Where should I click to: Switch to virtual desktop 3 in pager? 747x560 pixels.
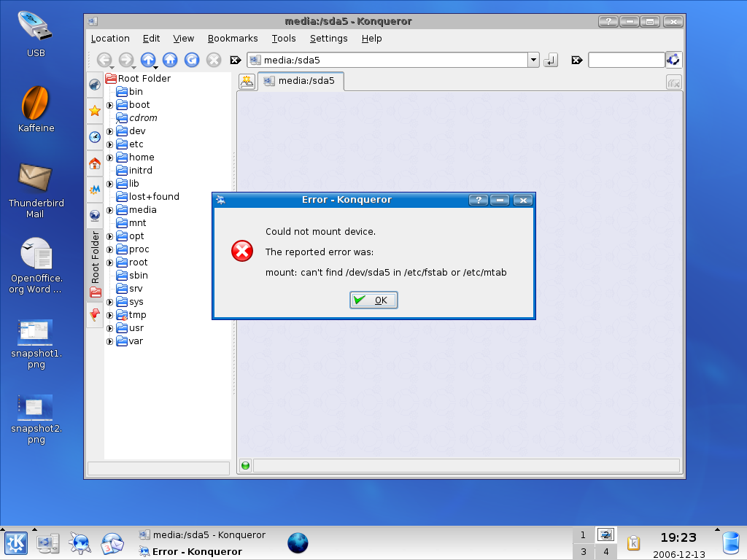pos(583,552)
